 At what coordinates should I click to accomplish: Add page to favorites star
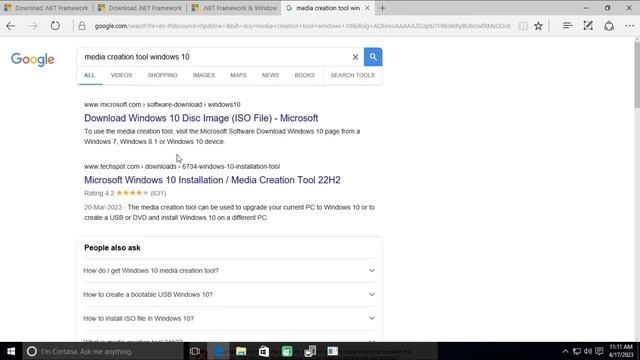[x=538, y=26]
